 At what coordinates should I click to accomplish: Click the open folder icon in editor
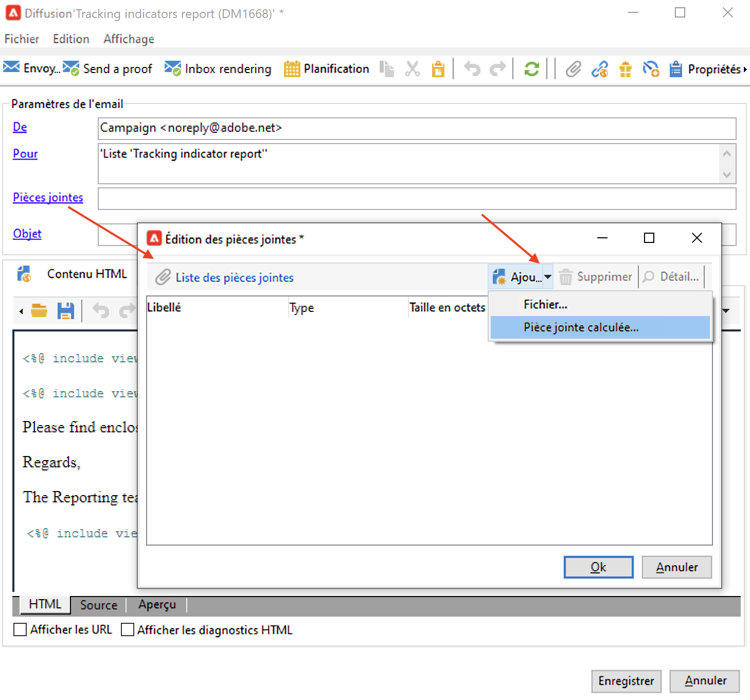(x=39, y=311)
